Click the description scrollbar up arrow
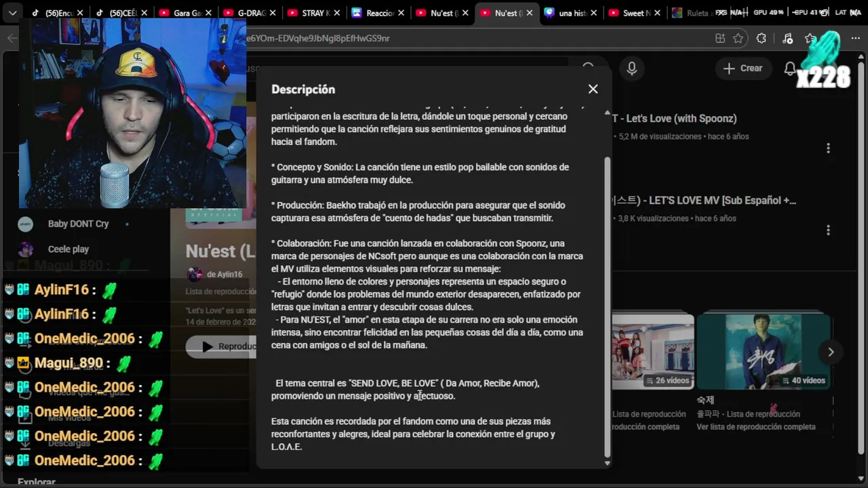This screenshot has width=868, height=488. click(607, 113)
